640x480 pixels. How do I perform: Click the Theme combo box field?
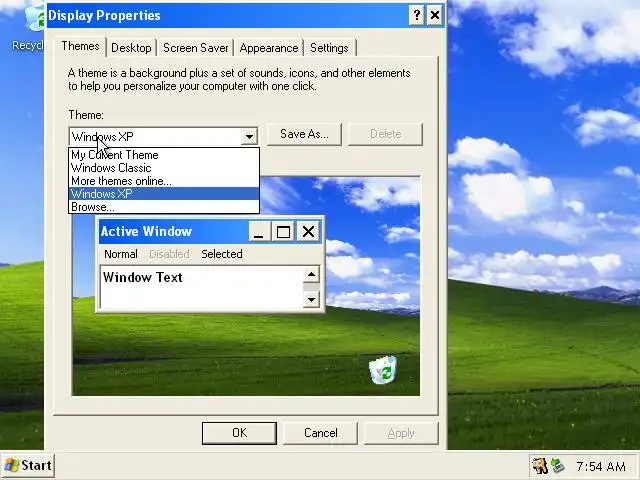coord(163,137)
